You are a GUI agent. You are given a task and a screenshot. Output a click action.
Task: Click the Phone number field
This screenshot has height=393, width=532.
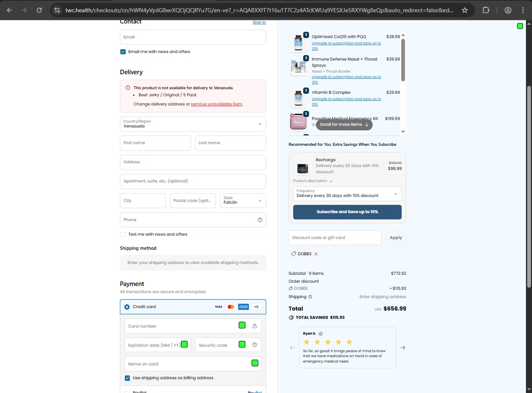click(193, 220)
